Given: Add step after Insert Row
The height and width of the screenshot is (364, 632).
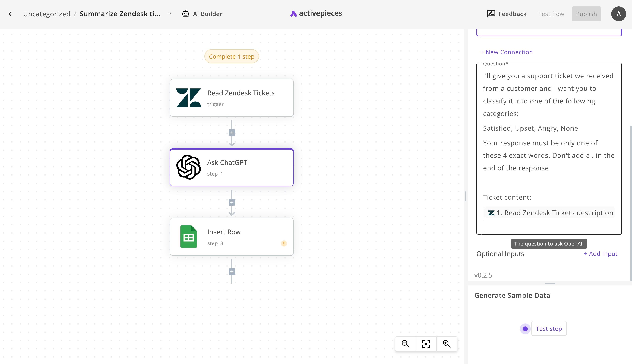Looking at the screenshot, I should (x=232, y=272).
